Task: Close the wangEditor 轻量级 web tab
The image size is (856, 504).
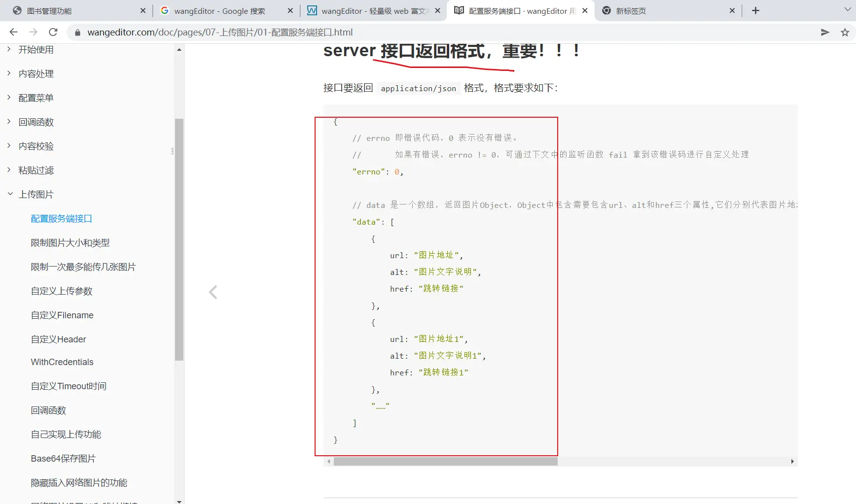Action: pos(437,10)
